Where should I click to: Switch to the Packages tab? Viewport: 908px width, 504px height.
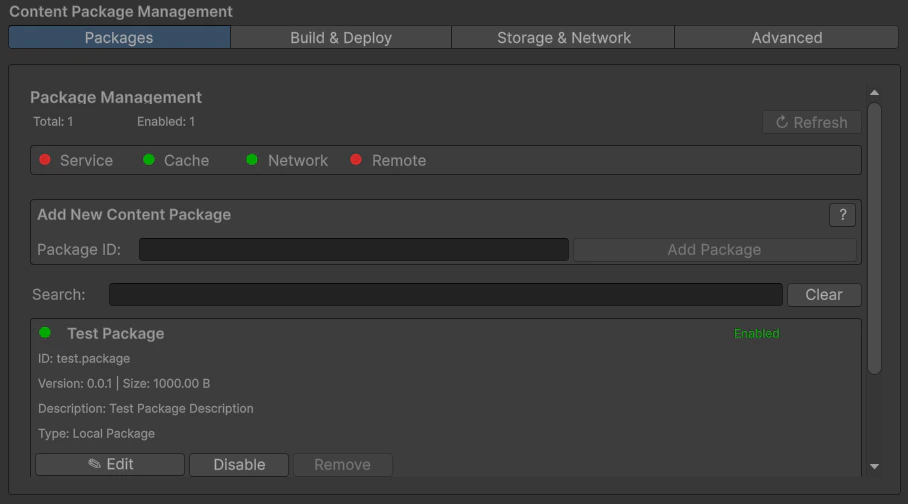point(119,38)
